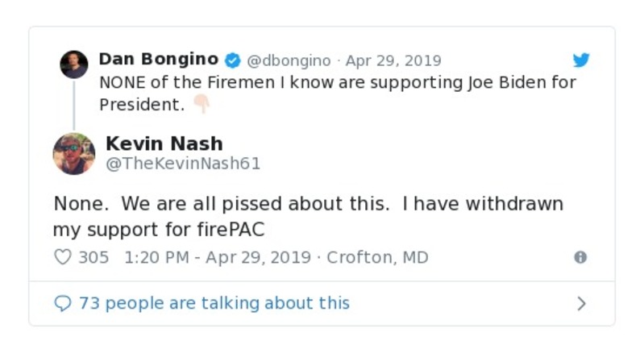
Task: Like the tweet with the heart icon
Action: pyautogui.click(x=63, y=258)
